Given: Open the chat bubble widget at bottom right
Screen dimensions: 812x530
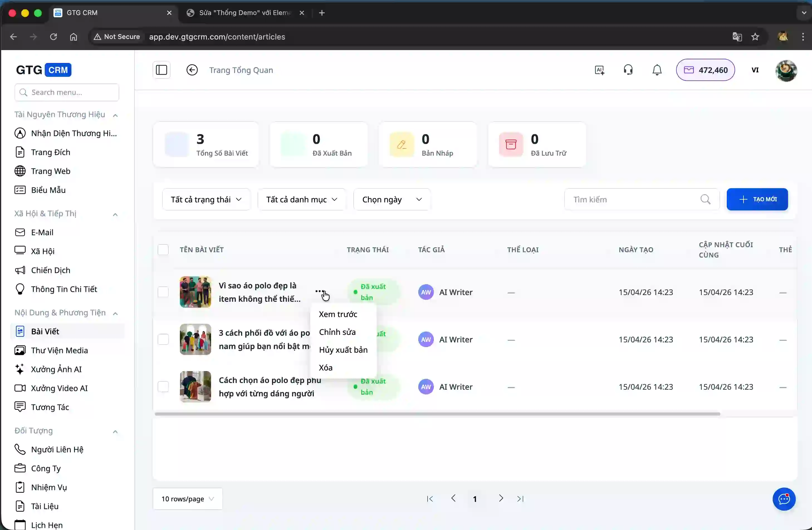Looking at the screenshot, I should tap(784, 499).
